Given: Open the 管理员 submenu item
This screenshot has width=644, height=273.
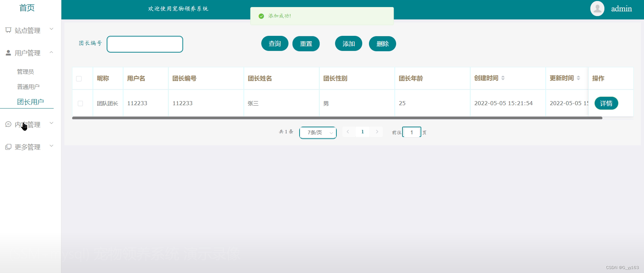Looking at the screenshot, I should [25, 72].
